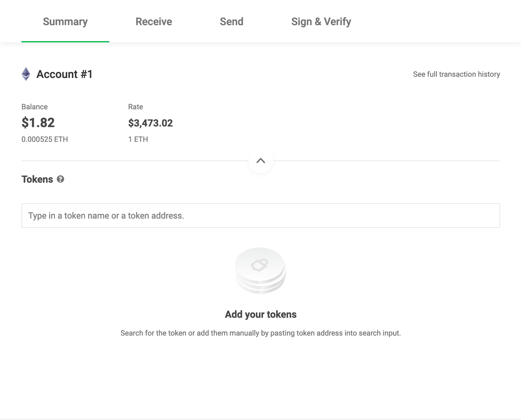Click the Balance label

tap(34, 107)
